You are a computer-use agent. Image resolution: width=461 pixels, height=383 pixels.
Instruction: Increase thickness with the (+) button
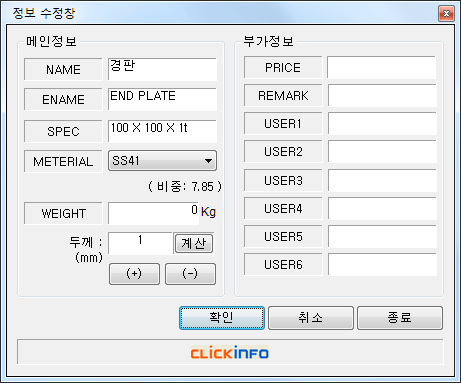click(134, 274)
